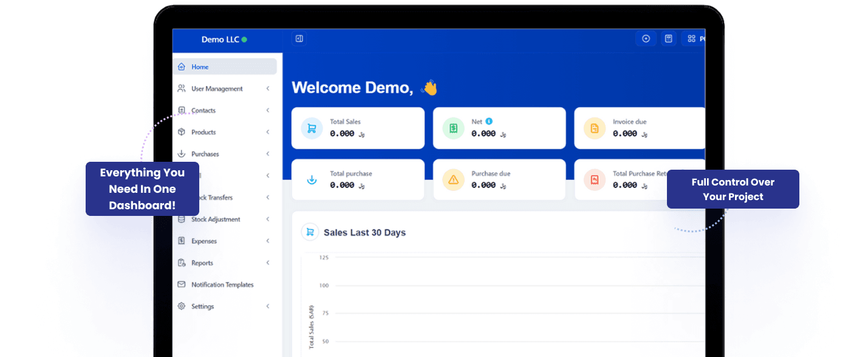The height and width of the screenshot is (357, 868).
Task: Click the yellow Invoice due document icon
Action: tap(594, 128)
